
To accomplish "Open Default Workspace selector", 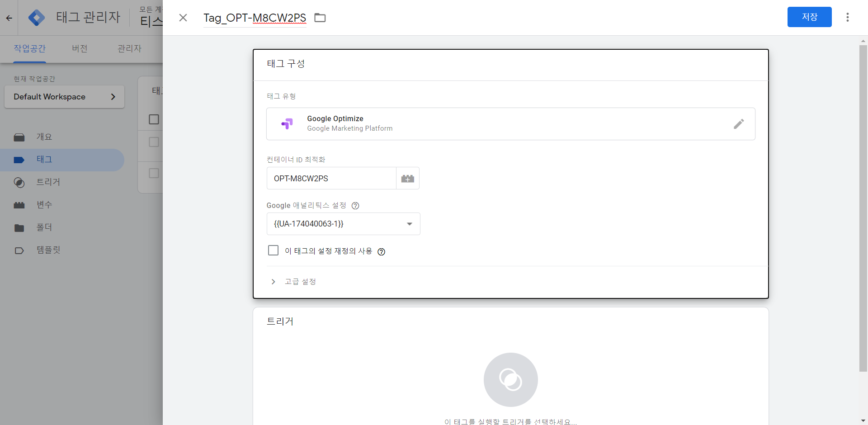I will pos(65,97).
